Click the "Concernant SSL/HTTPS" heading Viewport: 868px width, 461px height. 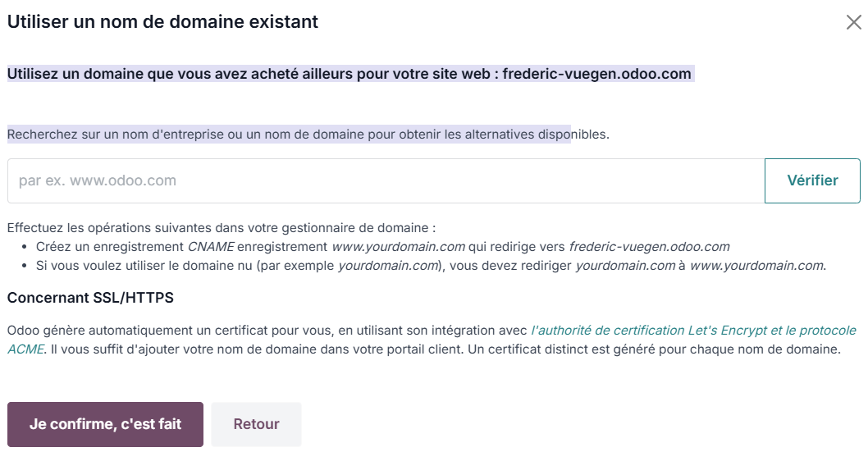tap(90, 298)
